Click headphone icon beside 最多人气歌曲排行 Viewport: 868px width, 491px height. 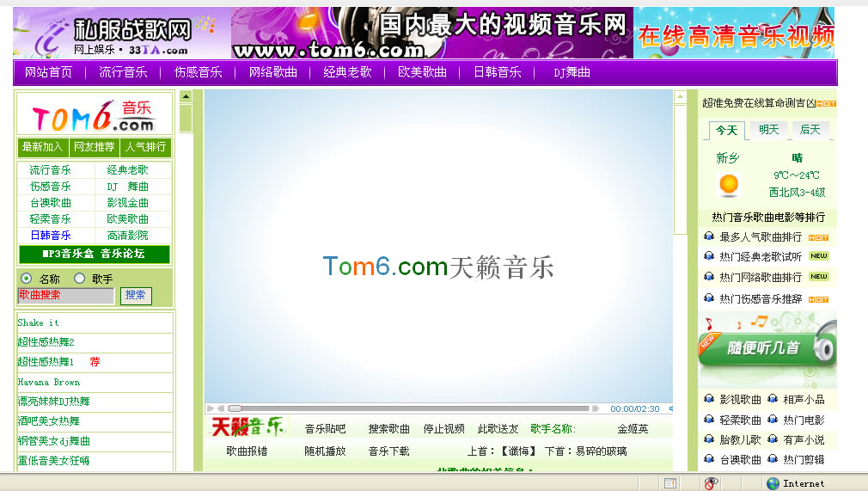(708, 236)
